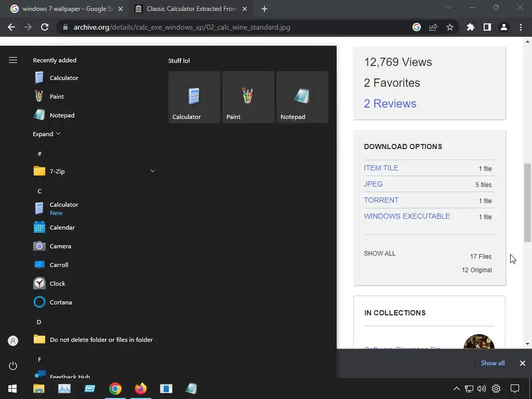Open Chrome three-dot menu
This screenshot has height=399, width=532.
pyautogui.click(x=521, y=27)
